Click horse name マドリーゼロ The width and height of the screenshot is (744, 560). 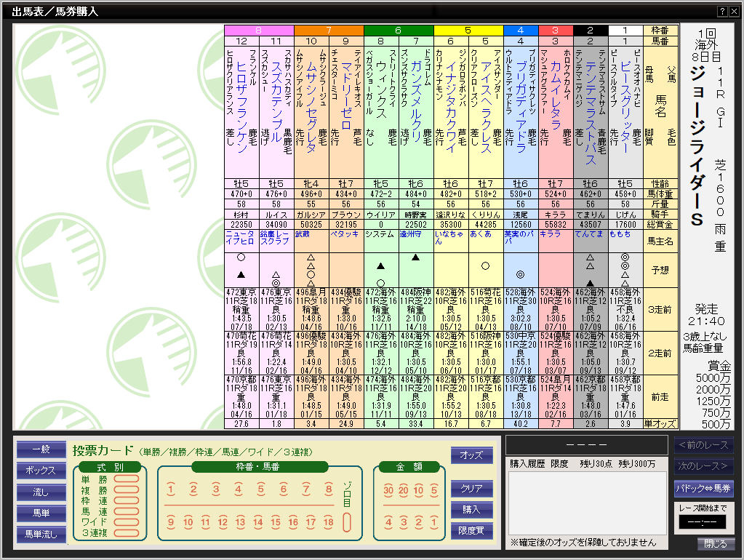(x=346, y=96)
